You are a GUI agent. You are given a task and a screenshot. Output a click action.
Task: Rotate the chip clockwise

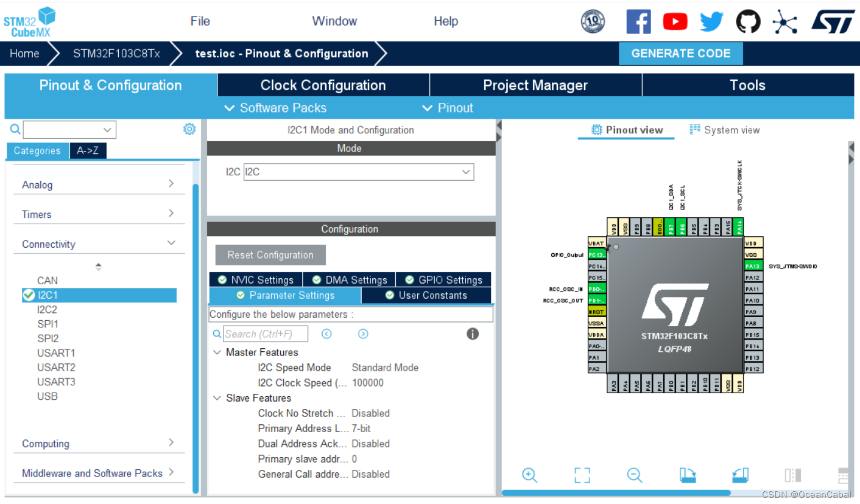688,475
